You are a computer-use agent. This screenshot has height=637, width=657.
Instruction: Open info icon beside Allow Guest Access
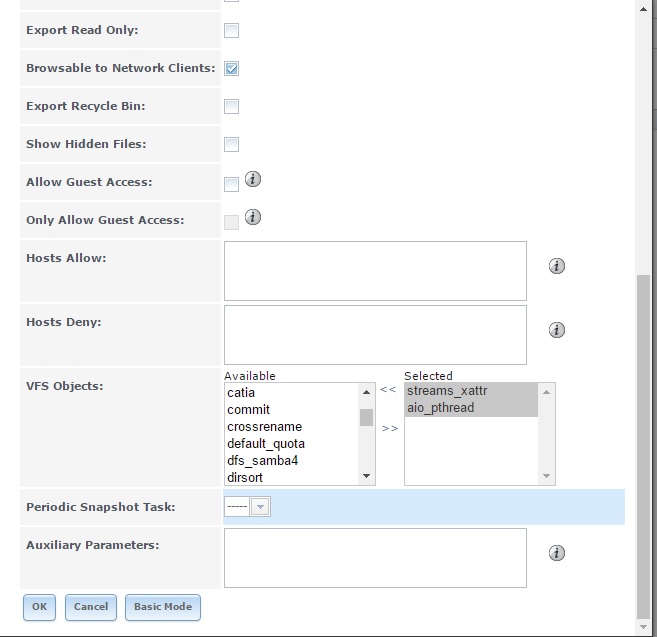(253, 179)
